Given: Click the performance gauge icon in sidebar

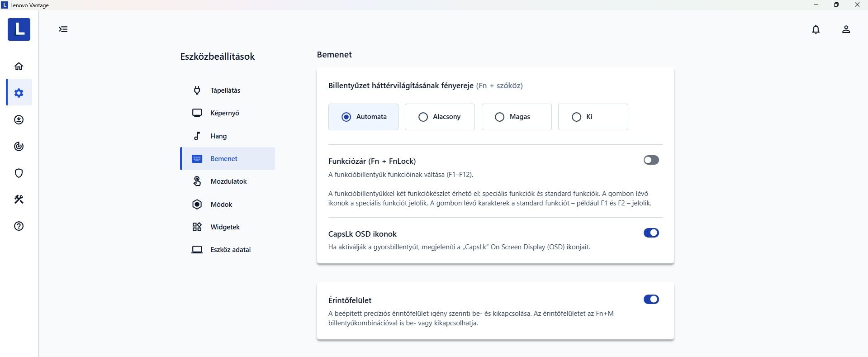Looking at the screenshot, I should pyautogui.click(x=19, y=147).
